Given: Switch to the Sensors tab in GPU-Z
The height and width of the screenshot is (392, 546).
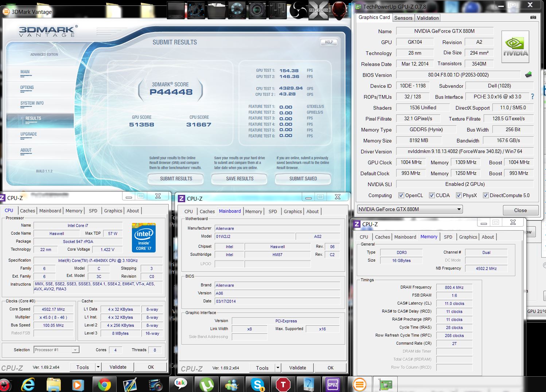Looking at the screenshot, I should (403, 18).
